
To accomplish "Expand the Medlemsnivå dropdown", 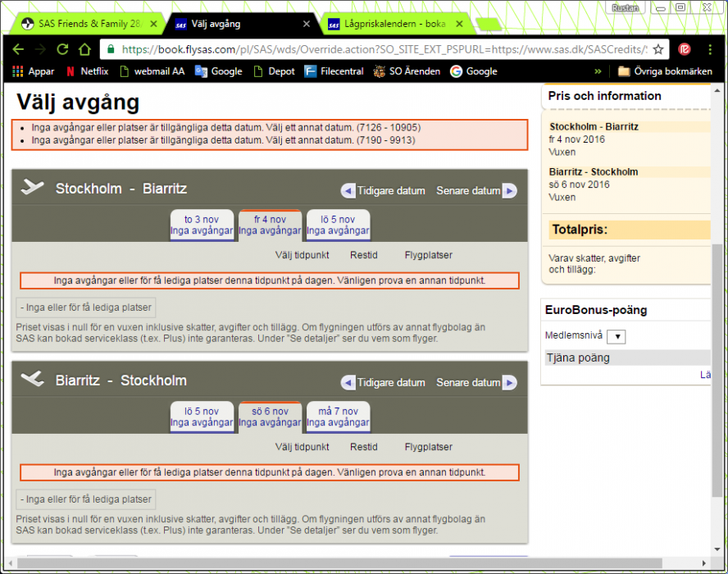I will point(617,336).
